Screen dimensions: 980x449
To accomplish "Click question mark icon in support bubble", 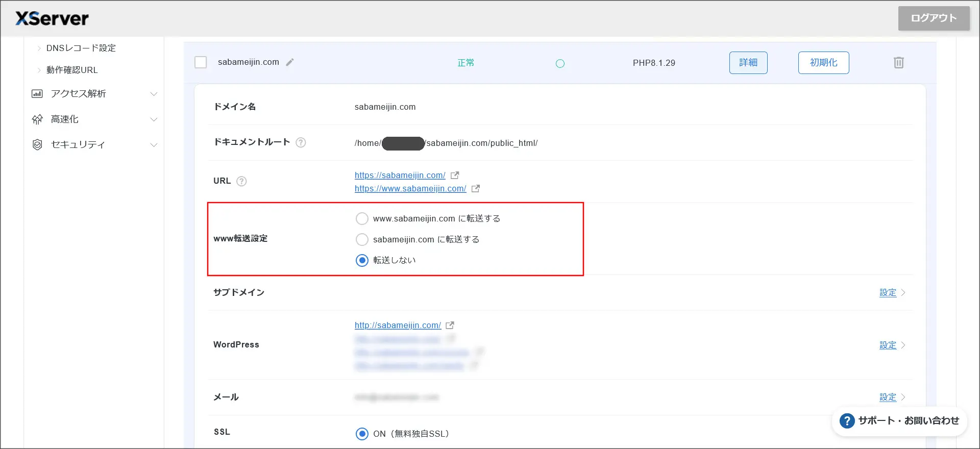I will tap(847, 421).
